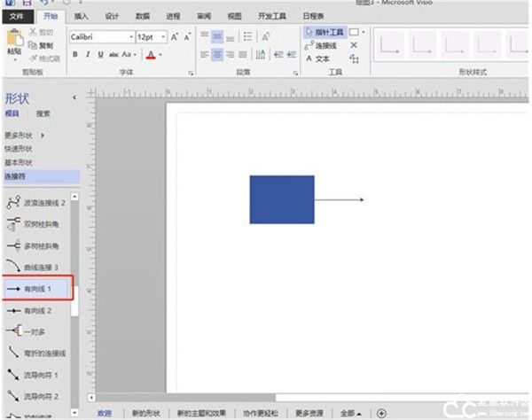Select the 基本形状 basic shapes stencil

tap(19, 163)
